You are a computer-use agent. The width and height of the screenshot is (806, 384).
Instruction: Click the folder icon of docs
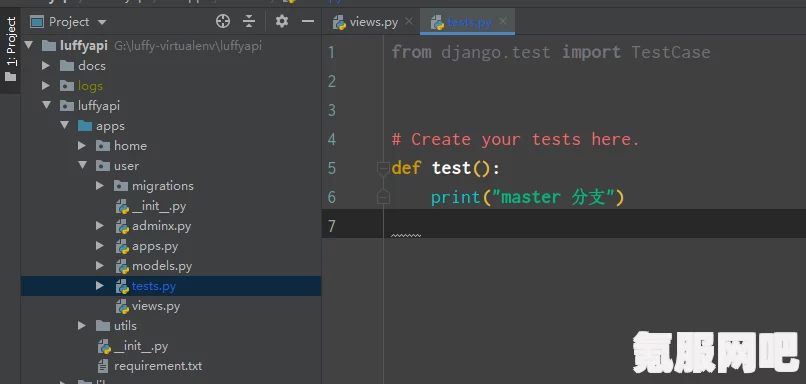67,65
